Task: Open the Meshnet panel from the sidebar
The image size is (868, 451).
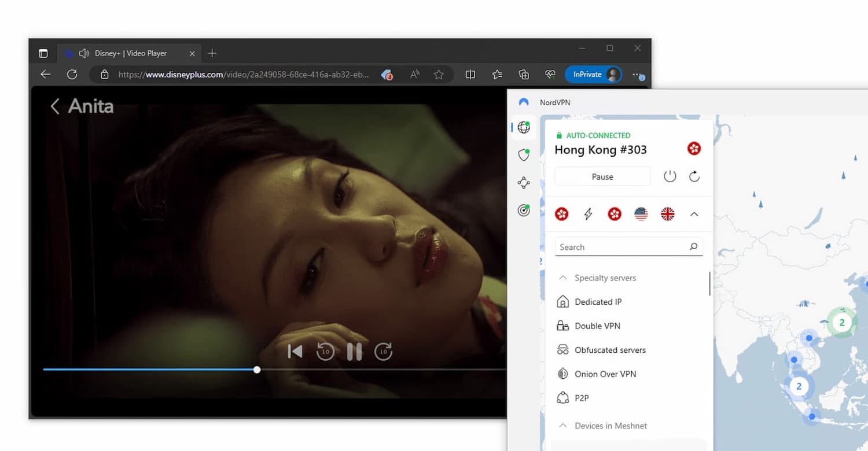Action: (523, 183)
